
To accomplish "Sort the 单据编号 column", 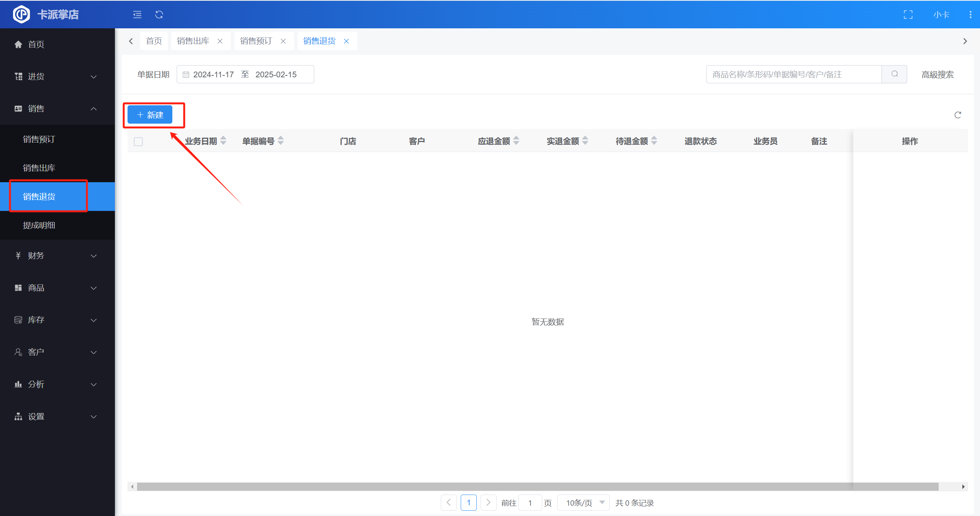I will pos(281,141).
